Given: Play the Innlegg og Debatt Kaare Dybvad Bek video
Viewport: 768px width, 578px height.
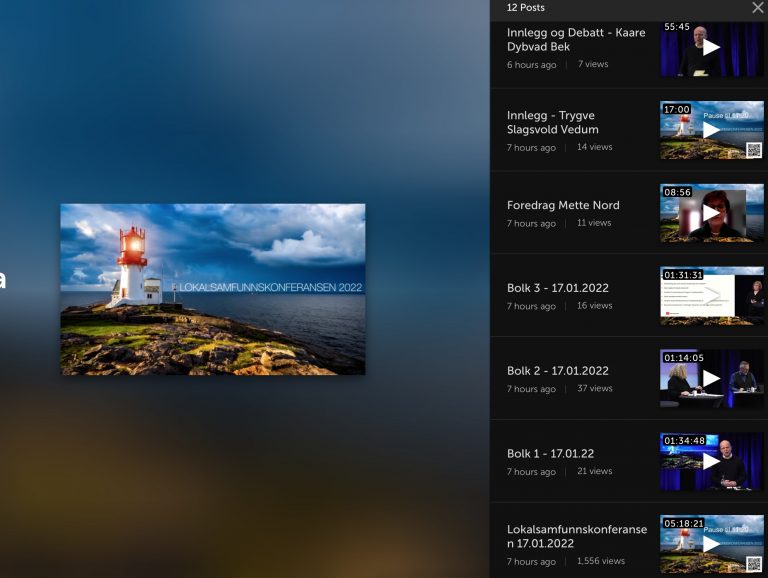Looking at the screenshot, I should point(711,47).
